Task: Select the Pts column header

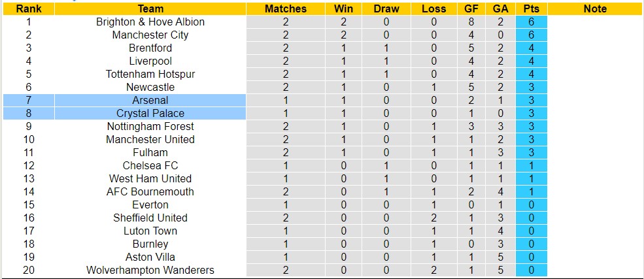Action: [x=531, y=8]
